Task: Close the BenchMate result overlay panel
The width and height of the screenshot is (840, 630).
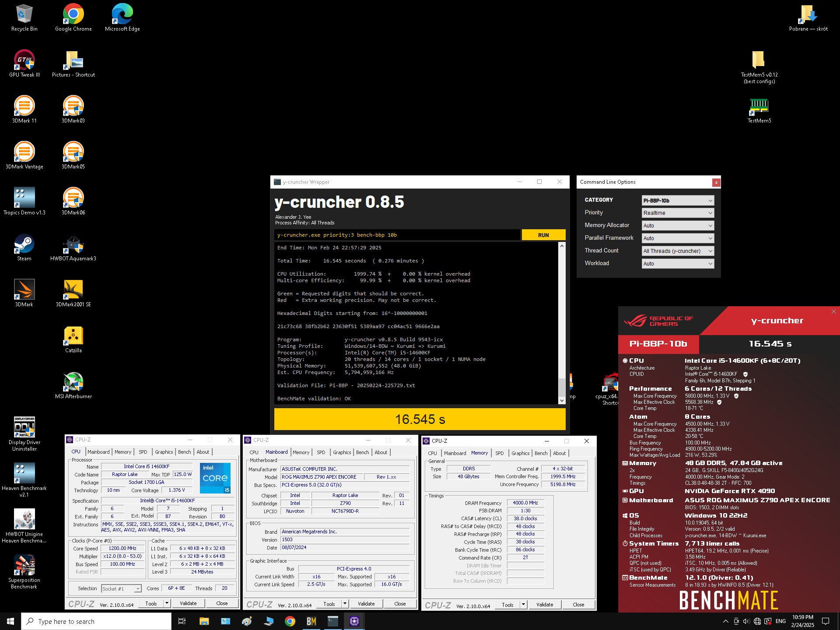Action: [833, 311]
